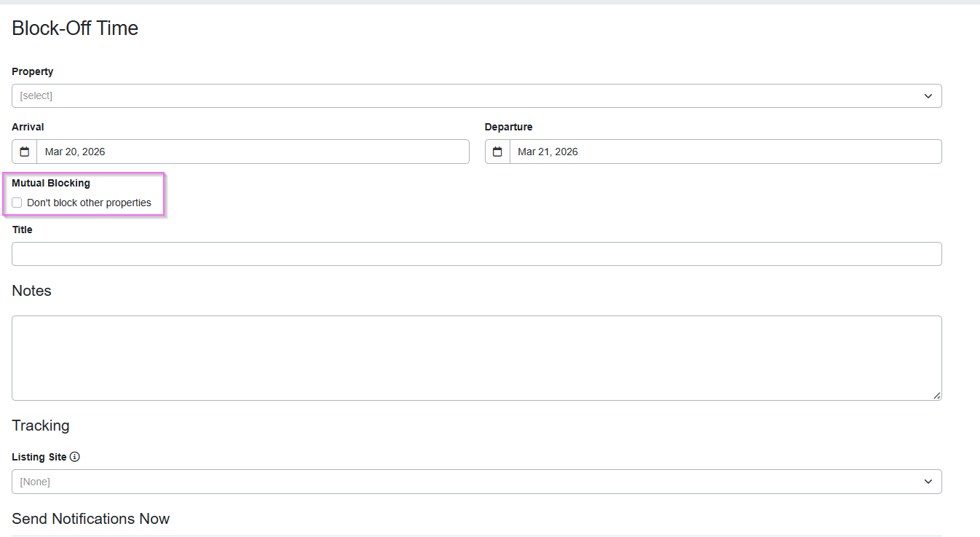Click the Arrival date field showing Mar 20, 2026
The height and width of the screenshot is (537, 980).
click(x=252, y=152)
